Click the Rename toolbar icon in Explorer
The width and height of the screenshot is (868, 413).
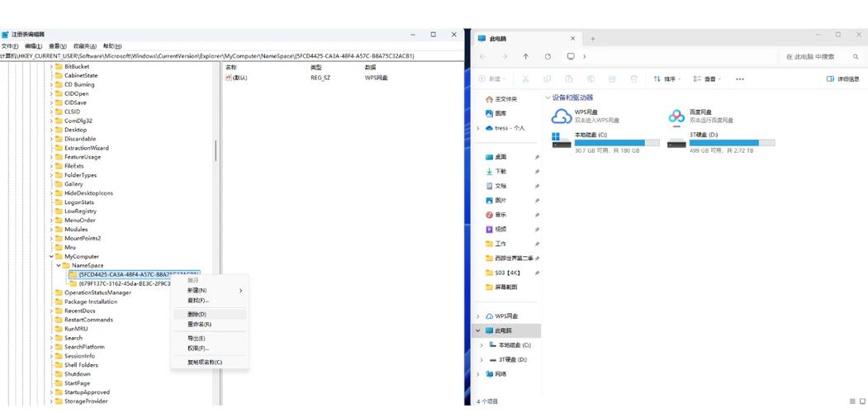point(591,79)
